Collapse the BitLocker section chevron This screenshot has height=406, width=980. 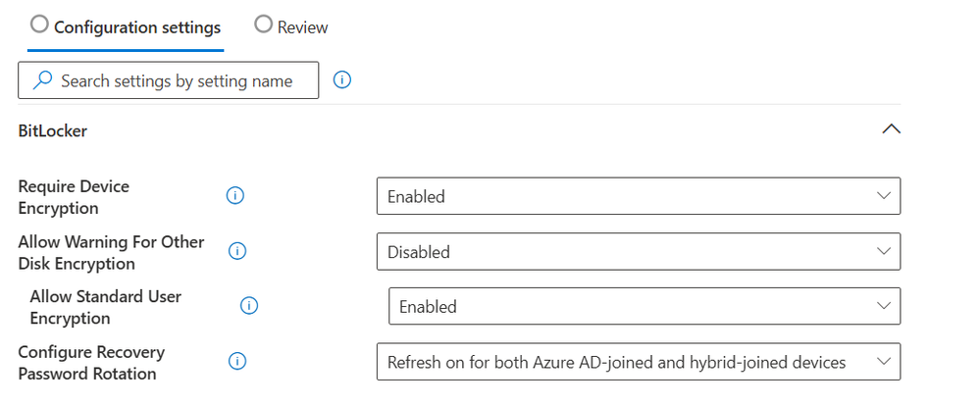892,129
